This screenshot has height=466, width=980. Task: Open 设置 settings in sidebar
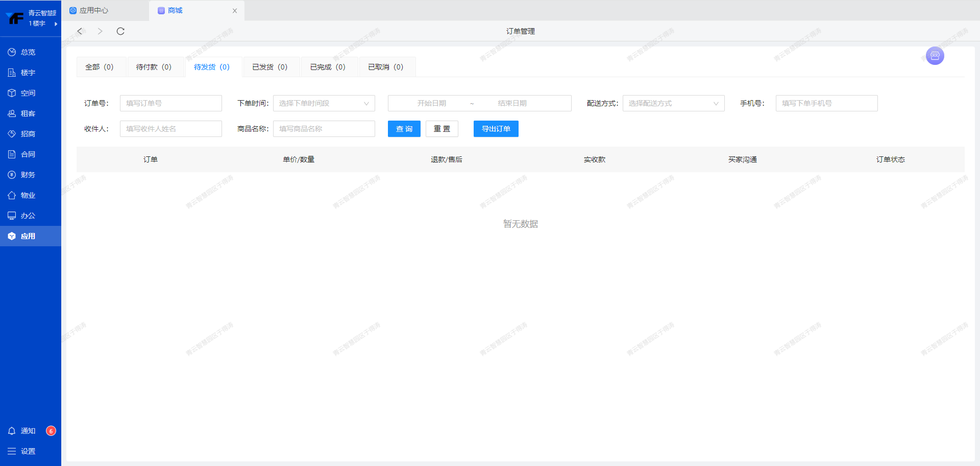pyautogui.click(x=28, y=451)
